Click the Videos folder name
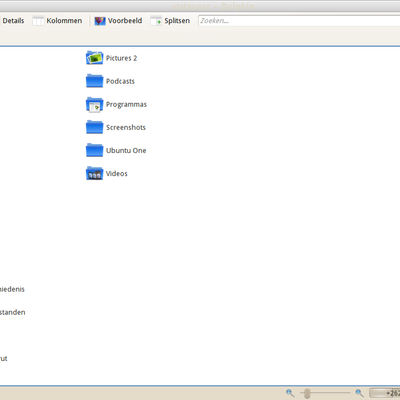Screen dimensions: 400x400 click(117, 173)
